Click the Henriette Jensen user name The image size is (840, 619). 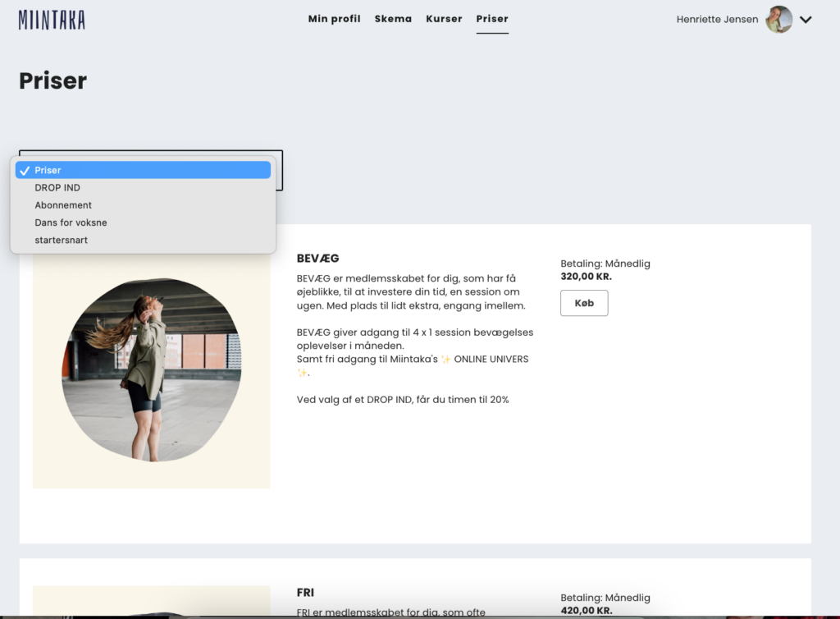717,20
